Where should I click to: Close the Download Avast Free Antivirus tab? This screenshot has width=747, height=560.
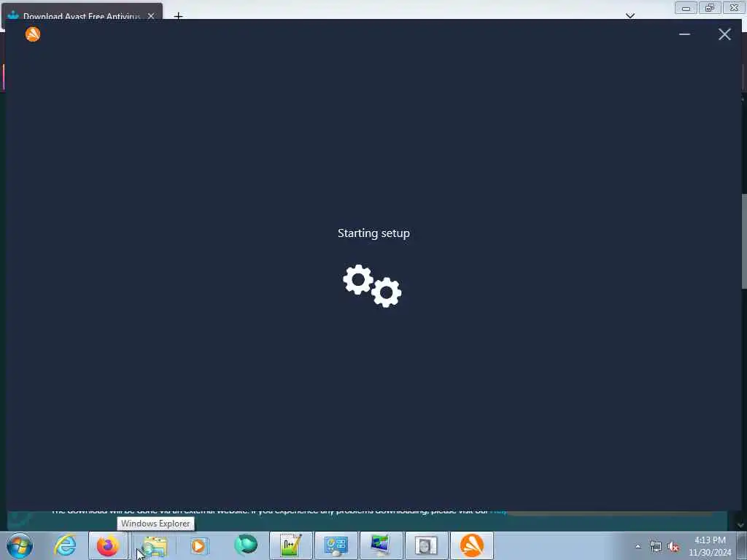coord(151,16)
